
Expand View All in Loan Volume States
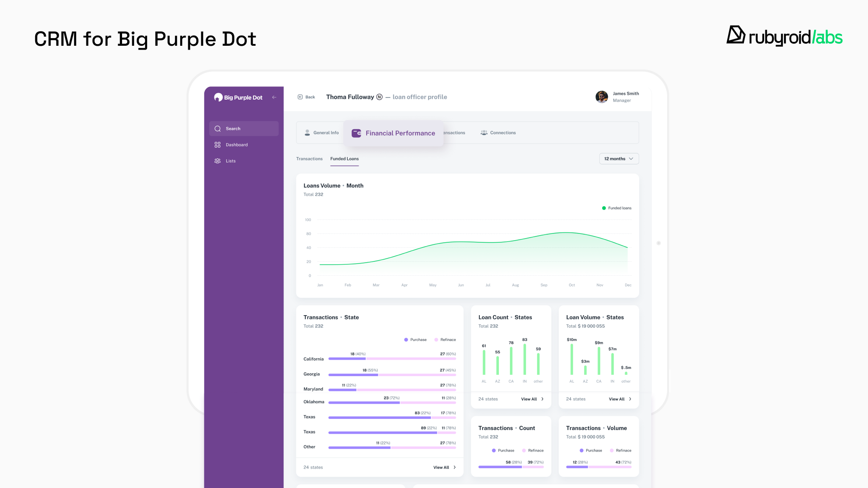(620, 399)
